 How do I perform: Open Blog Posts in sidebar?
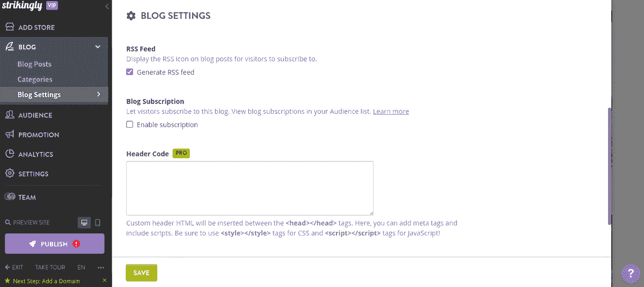[34, 64]
